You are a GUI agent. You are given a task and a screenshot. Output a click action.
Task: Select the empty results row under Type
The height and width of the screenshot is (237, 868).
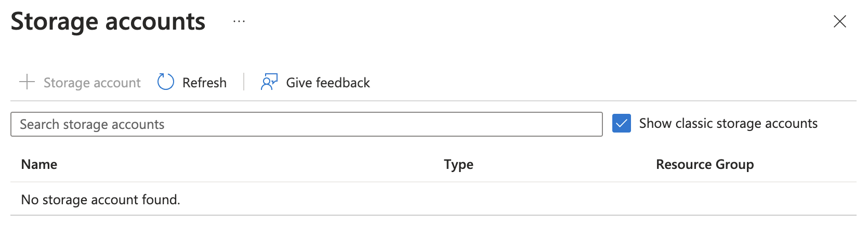click(x=458, y=200)
